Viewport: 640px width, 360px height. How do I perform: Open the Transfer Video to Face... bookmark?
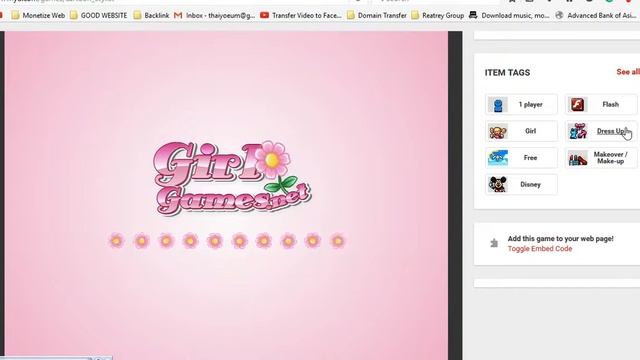[301, 16]
